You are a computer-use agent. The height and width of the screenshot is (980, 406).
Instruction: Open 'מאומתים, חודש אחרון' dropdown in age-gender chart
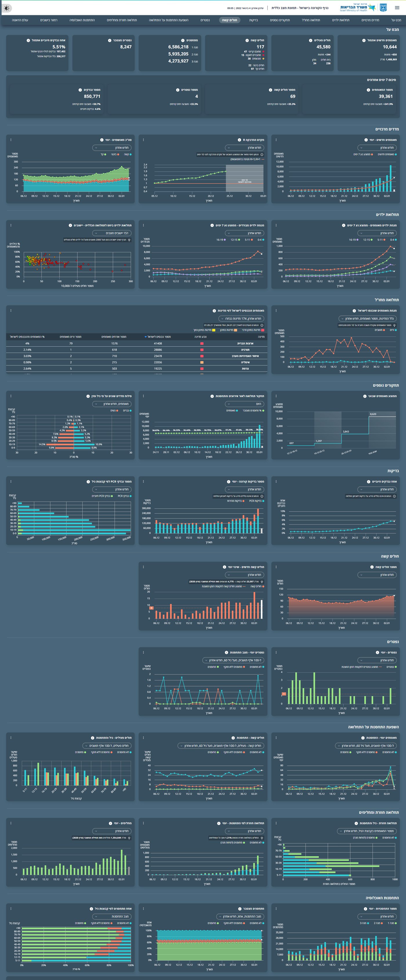point(112,404)
